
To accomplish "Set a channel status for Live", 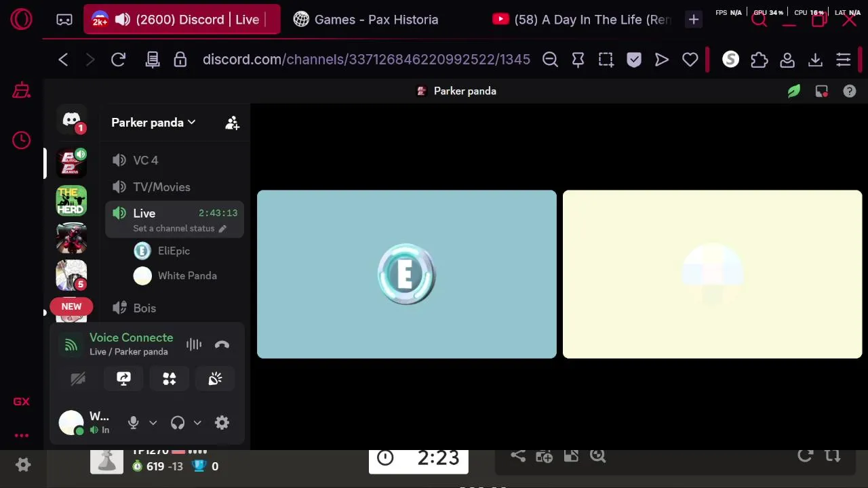I will coord(180,228).
